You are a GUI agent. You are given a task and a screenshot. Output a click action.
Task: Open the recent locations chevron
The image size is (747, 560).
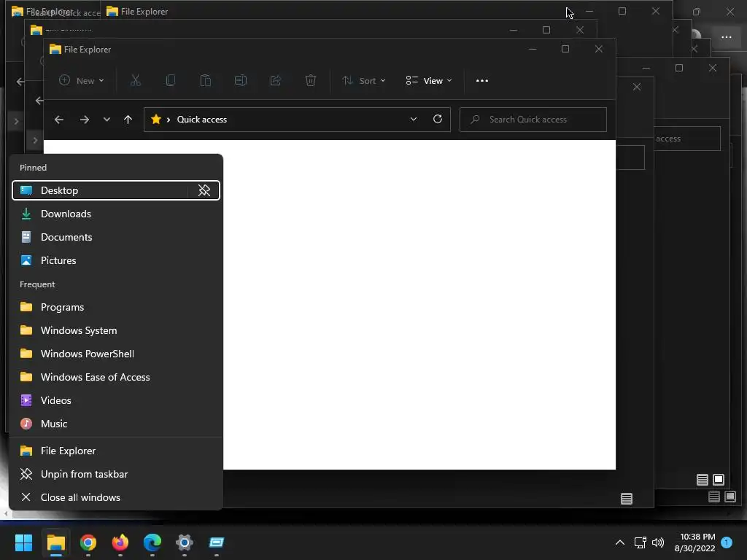(x=107, y=120)
